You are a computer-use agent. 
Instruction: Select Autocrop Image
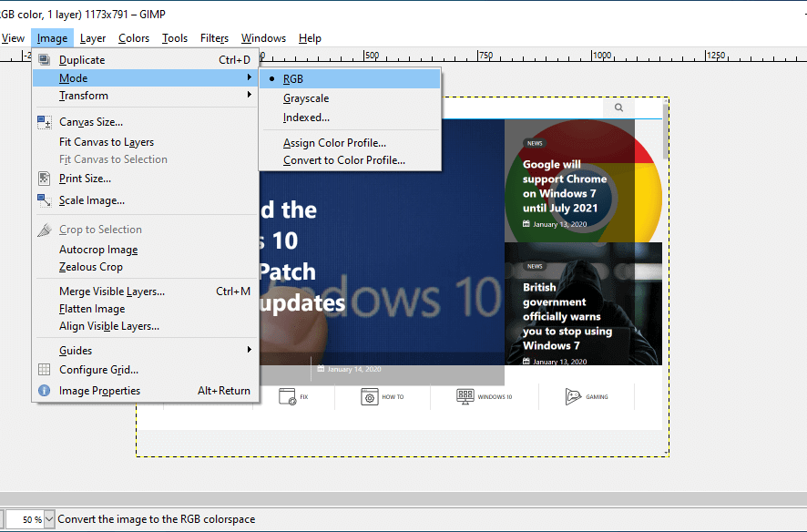point(145,250)
